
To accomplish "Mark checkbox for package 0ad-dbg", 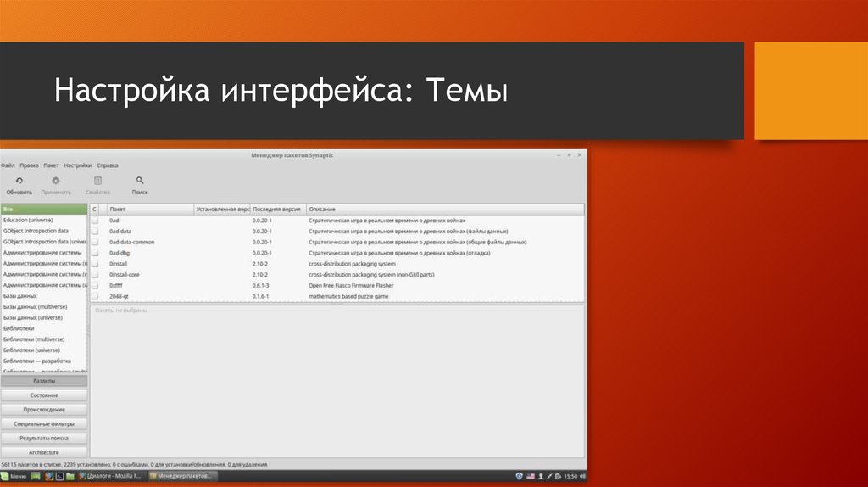I will click(95, 253).
